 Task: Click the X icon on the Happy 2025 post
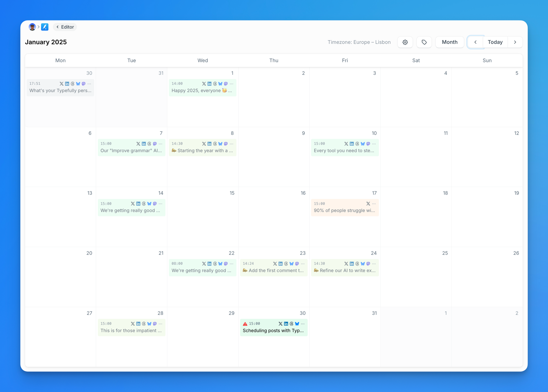(x=204, y=84)
